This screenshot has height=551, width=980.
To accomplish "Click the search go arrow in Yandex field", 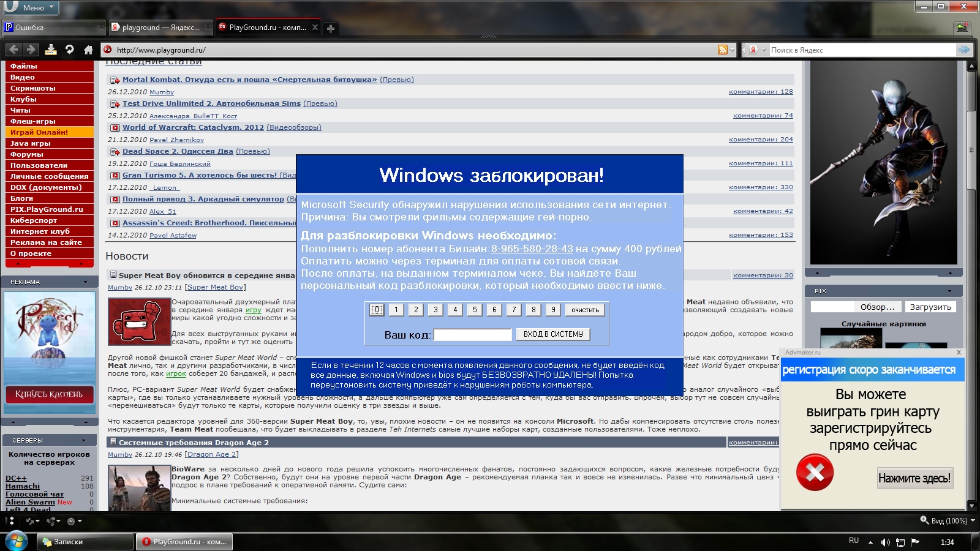I will tap(964, 50).
